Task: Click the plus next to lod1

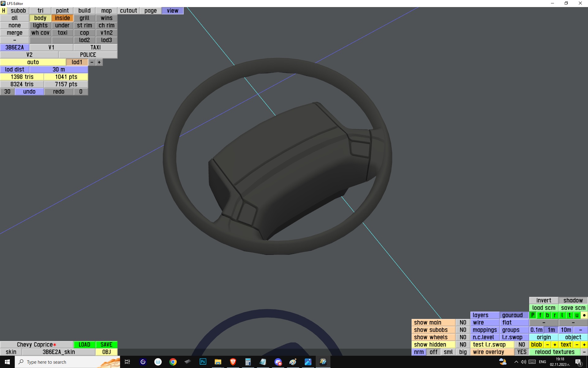Action: tap(99, 62)
